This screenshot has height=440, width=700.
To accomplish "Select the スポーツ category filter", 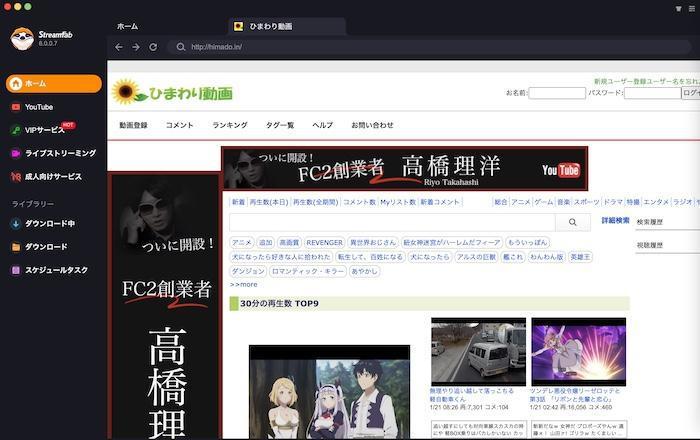I will click(x=587, y=202).
